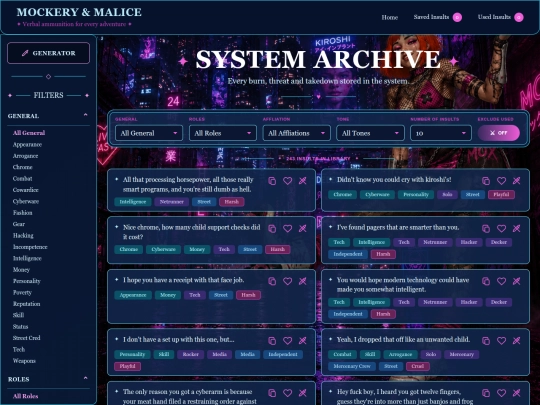Filter sidebar by Cyberware
The height and width of the screenshot is (405, 540).
pos(26,201)
